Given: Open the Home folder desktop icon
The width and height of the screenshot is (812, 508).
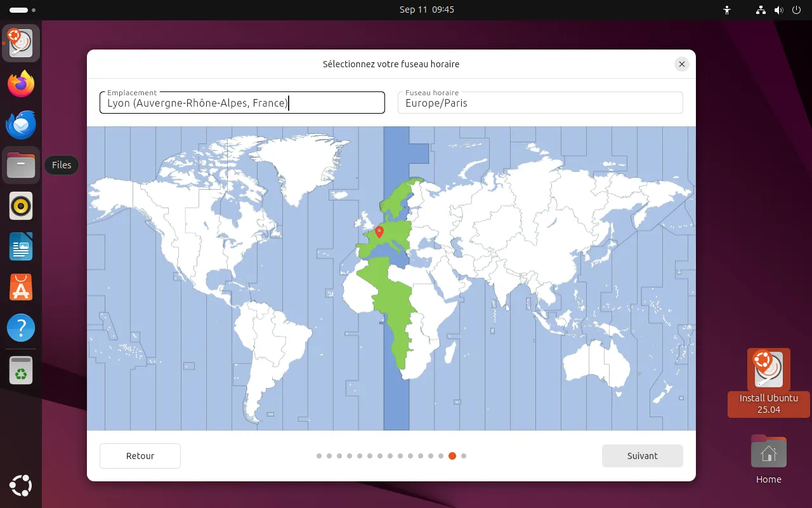Looking at the screenshot, I should click(x=768, y=453).
